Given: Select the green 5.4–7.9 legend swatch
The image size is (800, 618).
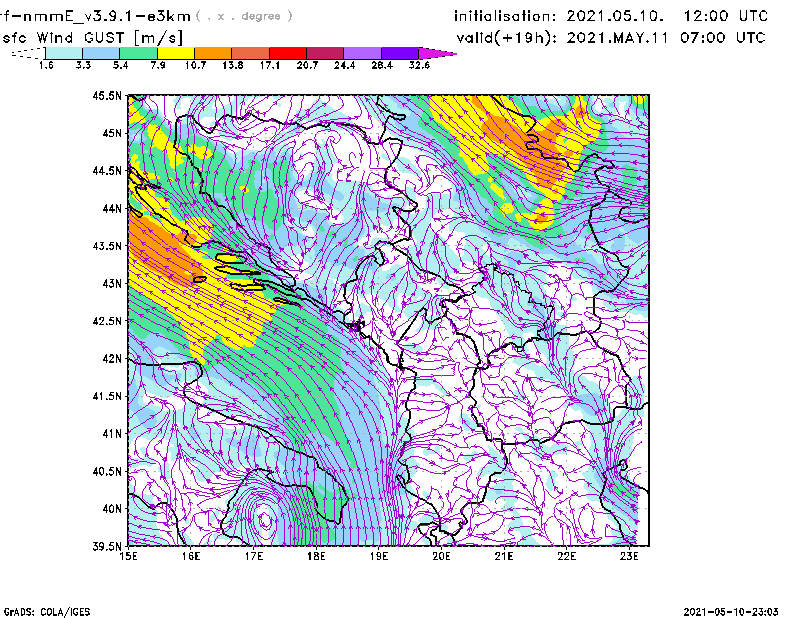Looking at the screenshot, I should (x=139, y=53).
